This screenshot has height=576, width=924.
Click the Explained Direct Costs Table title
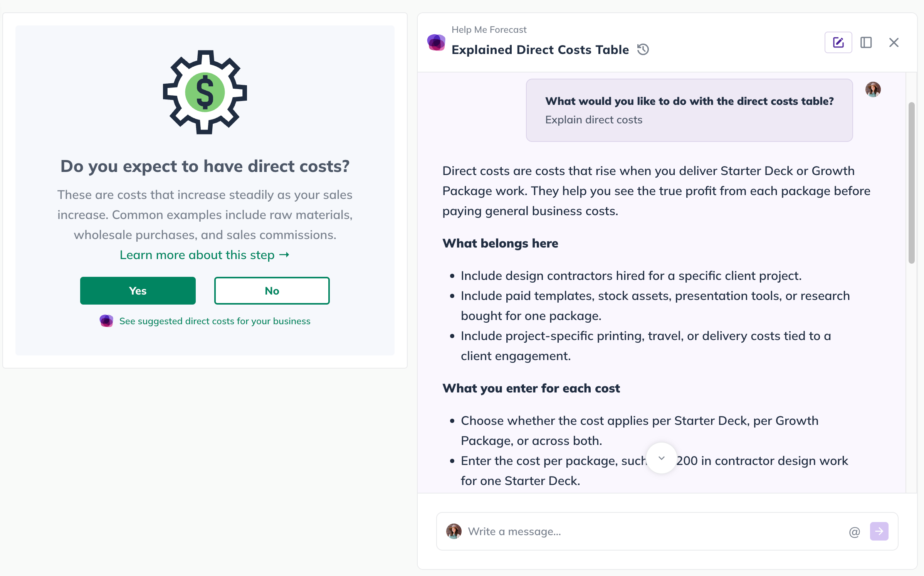coord(540,50)
